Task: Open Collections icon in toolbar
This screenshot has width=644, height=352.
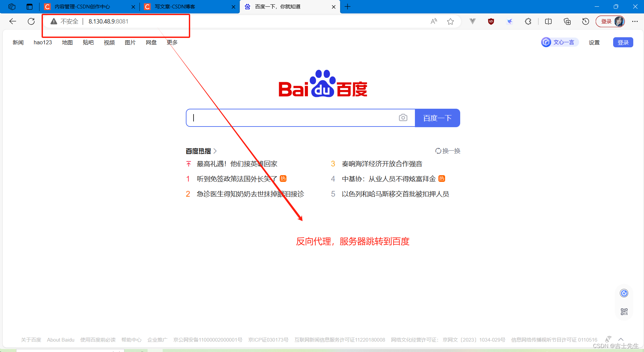Action: [567, 21]
